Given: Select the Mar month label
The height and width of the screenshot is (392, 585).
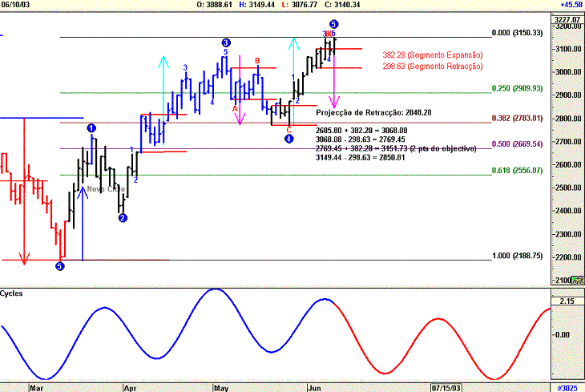Looking at the screenshot, I should pyautogui.click(x=37, y=388).
